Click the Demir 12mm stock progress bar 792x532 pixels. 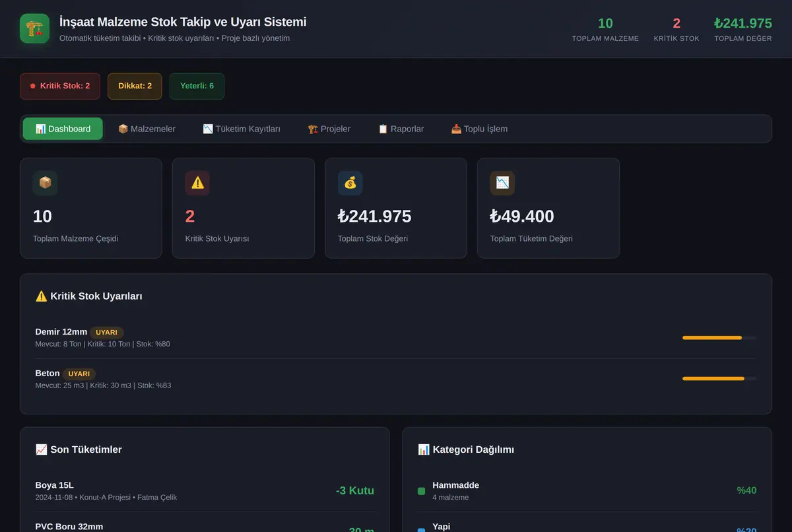click(719, 337)
